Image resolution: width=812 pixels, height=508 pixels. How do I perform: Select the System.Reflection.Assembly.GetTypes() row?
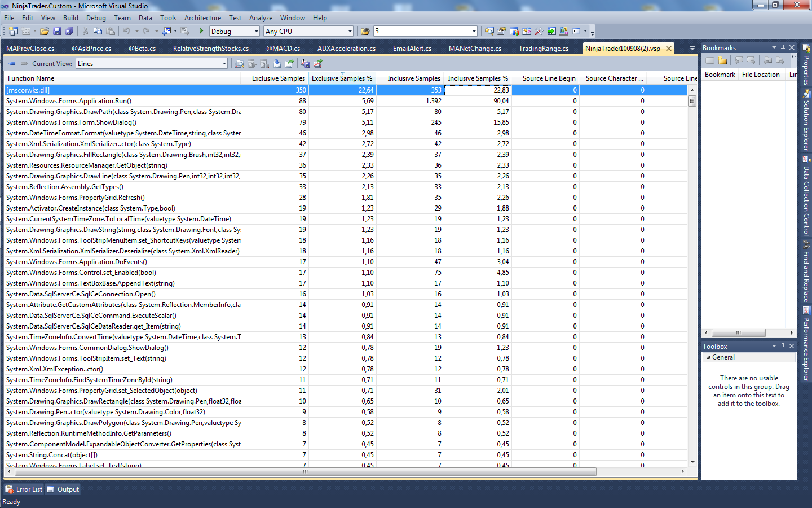(x=346, y=187)
